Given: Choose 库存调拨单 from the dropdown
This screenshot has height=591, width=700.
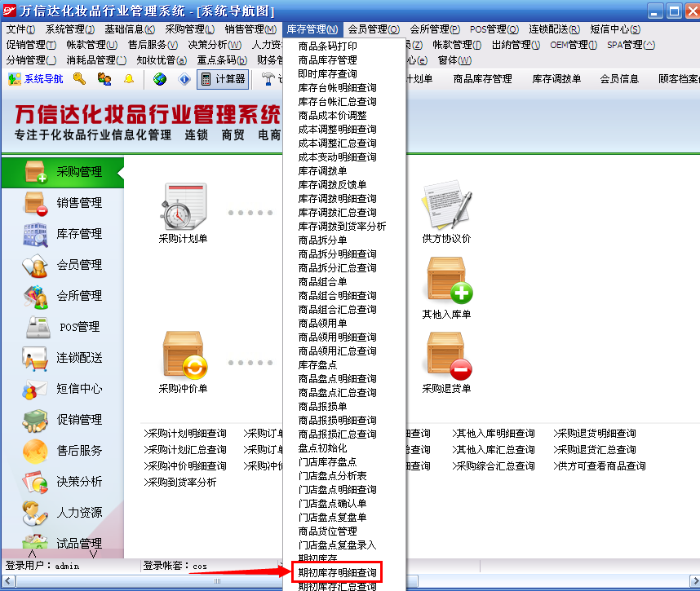Looking at the screenshot, I should (x=323, y=171).
